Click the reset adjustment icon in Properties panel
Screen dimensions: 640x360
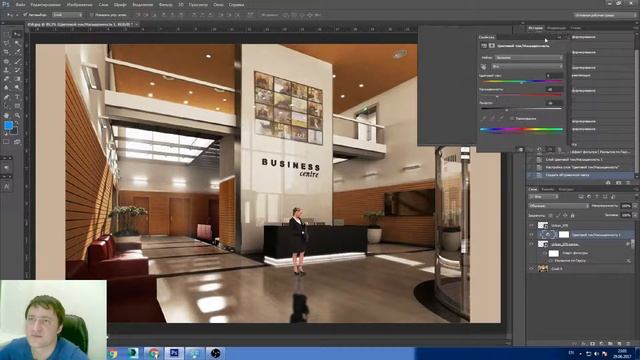pyautogui.click(x=540, y=149)
